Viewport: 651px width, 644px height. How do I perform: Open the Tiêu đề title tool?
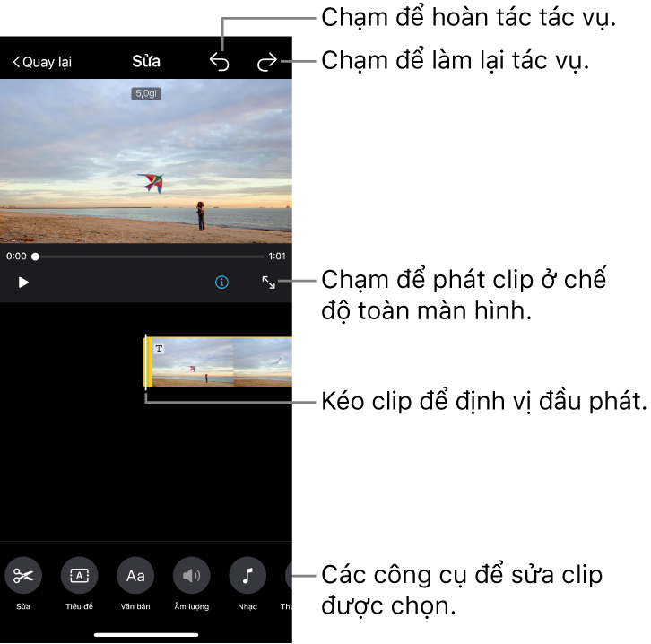click(79, 576)
